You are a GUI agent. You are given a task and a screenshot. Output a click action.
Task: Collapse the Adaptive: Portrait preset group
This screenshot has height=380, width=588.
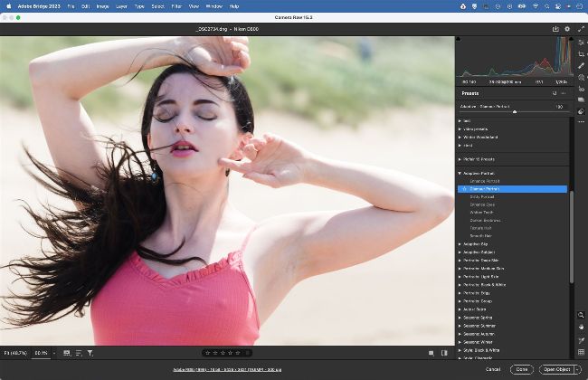click(x=459, y=172)
